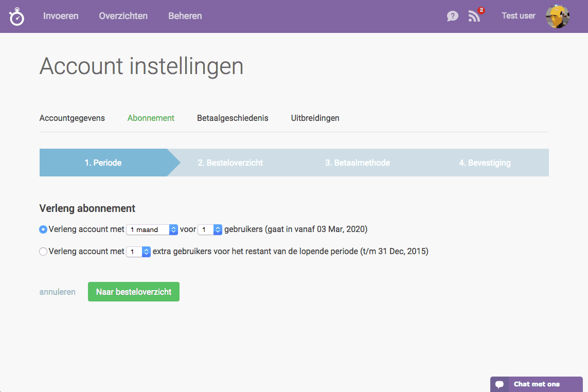Select step 1. Periode
Screen dimensions: 588x392
pyautogui.click(x=103, y=163)
